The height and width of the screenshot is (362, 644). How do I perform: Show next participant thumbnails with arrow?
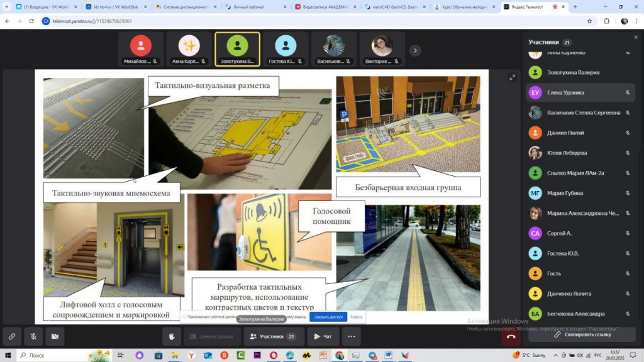415,50
